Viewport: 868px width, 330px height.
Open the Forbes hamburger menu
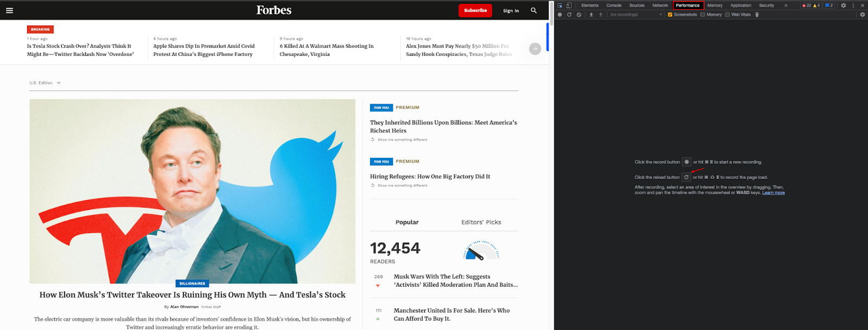click(9, 10)
